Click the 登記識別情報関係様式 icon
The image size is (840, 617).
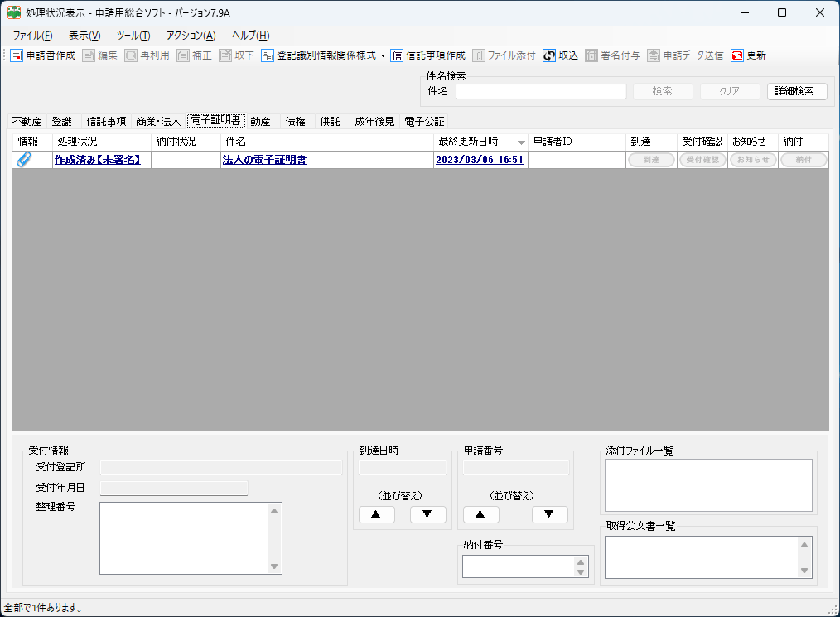tap(268, 55)
